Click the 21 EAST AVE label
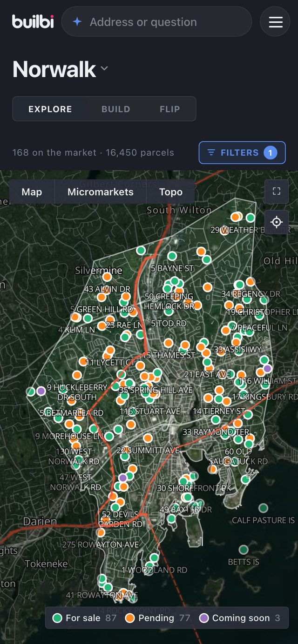298x644 pixels. tap(207, 374)
